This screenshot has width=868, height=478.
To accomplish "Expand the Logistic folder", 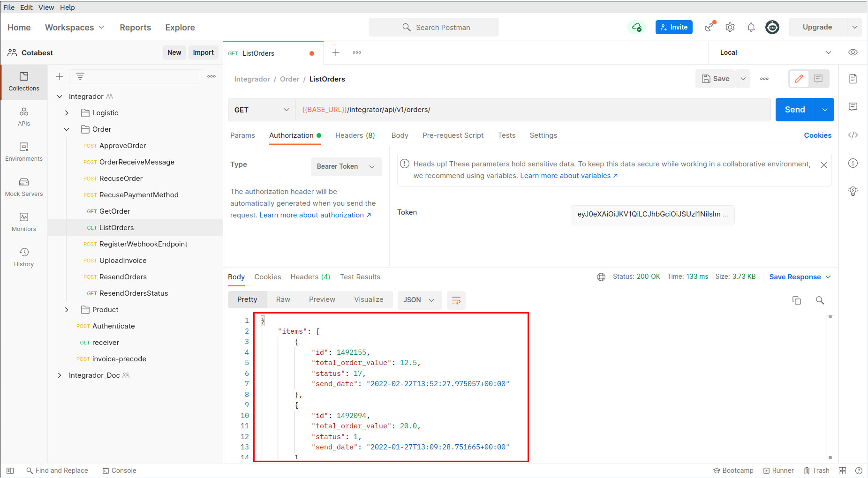I will pyautogui.click(x=67, y=113).
